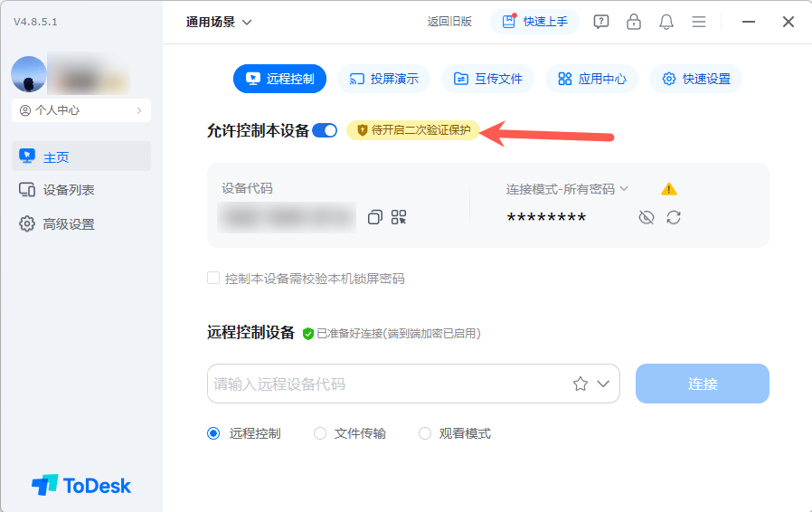Image resolution: width=812 pixels, height=512 pixels.
Task: Open the 连接模式-所有密码 dropdown
Action: (x=567, y=189)
